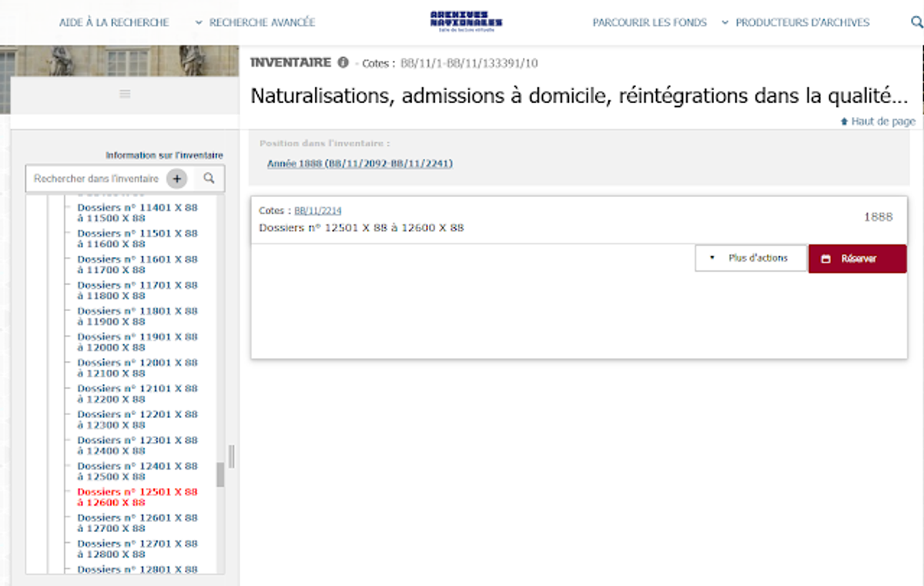Click the Haut de page arrow icon

click(x=845, y=122)
